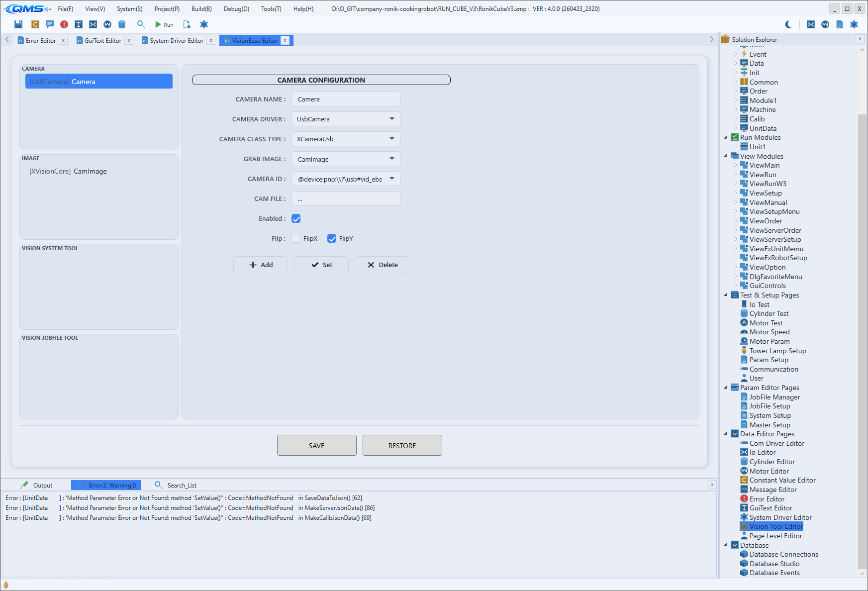Click the document settings toolbar icon
The image size is (868, 591).
pyautogui.click(x=187, y=24)
